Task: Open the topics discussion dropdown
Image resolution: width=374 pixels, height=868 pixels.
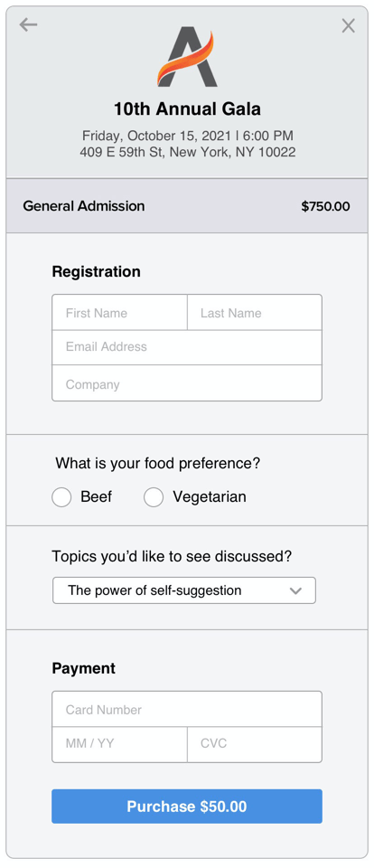Action: pos(184,590)
